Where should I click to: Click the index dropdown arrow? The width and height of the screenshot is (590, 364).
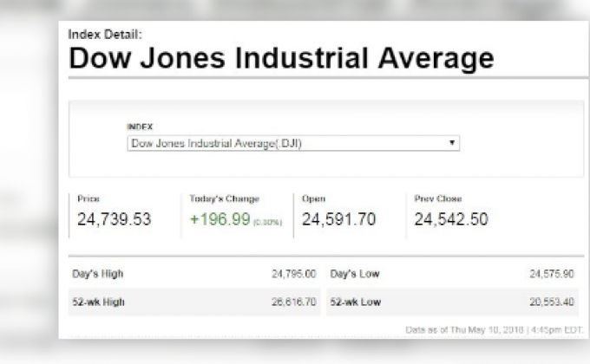coord(452,143)
